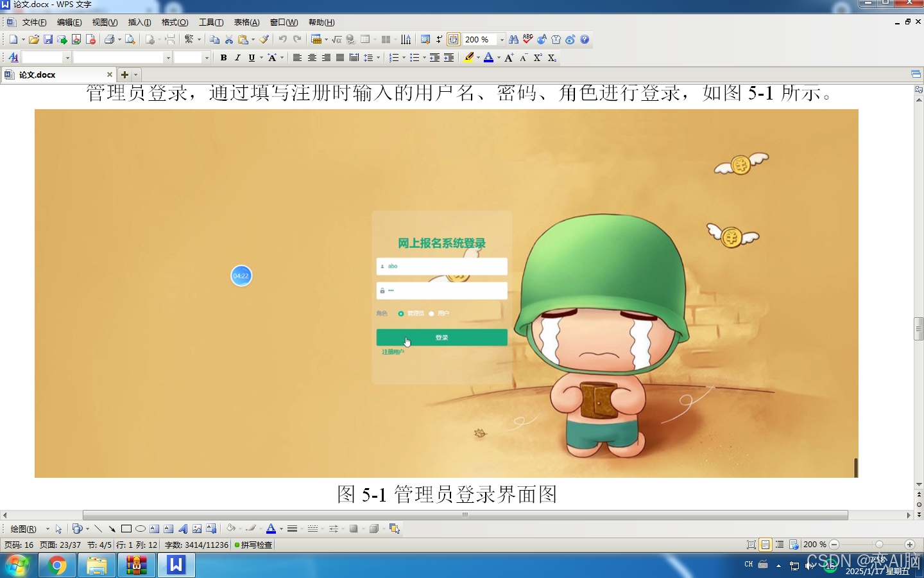Image resolution: width=924 pixels, height=578 pixels.
Task: Toggle the highlighted page-layout button next to the 200% box
Action: tap(453, 40)
